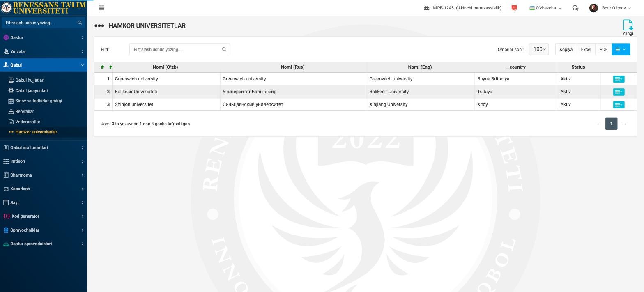Click the Shartnoma sidebar icon
644x292 pixels.
click(x=6, y=175)
